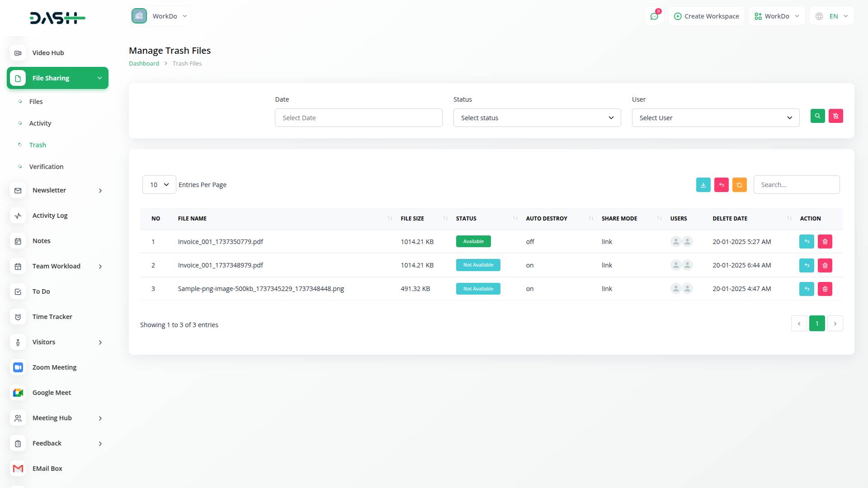
Task: Click the pink restore-all icon above the table
Action: click(721, 185)
